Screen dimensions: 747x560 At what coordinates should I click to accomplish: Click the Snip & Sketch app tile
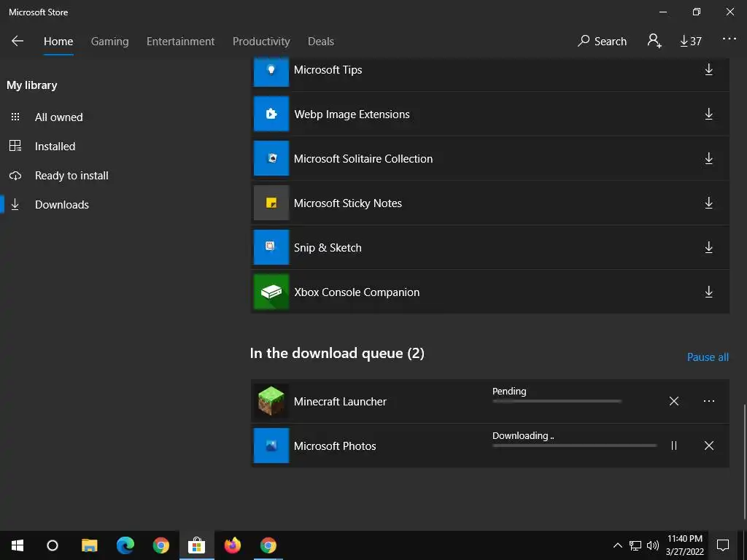[271, 247]
